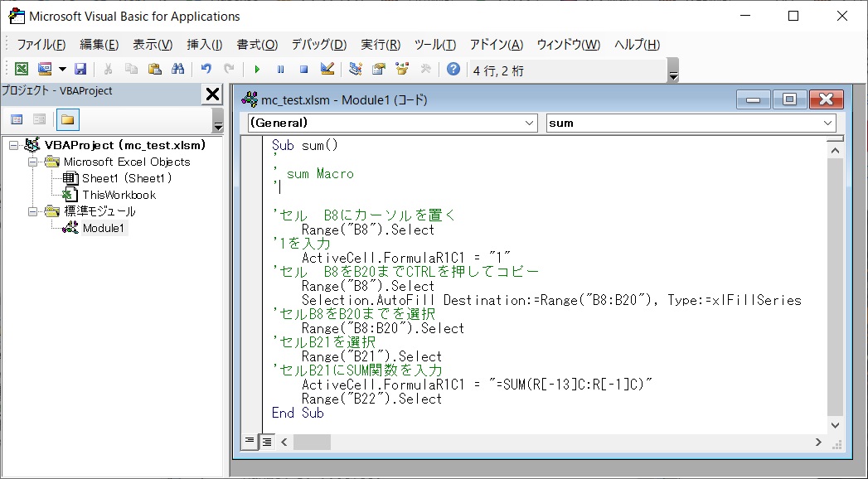Viewport: 868px width, 479px height.
Task: Click the 'End Sub' code line
Action: pyautogui.click(x=298, y=414)
